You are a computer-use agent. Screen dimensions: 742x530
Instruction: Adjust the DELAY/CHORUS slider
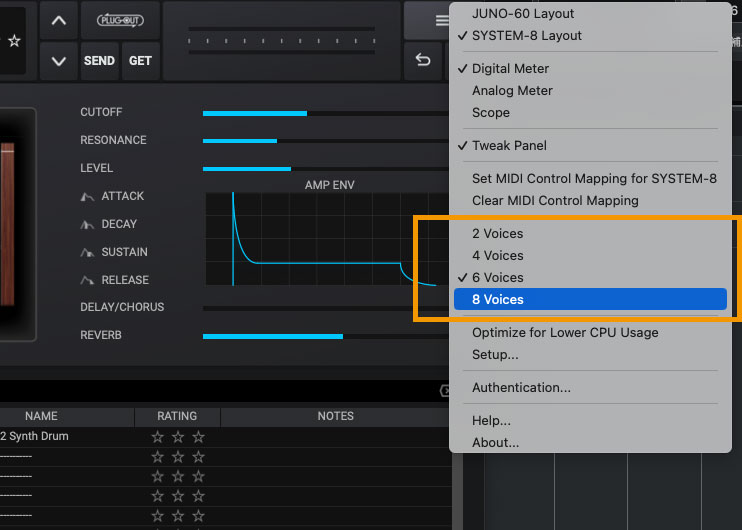[326, 309]
